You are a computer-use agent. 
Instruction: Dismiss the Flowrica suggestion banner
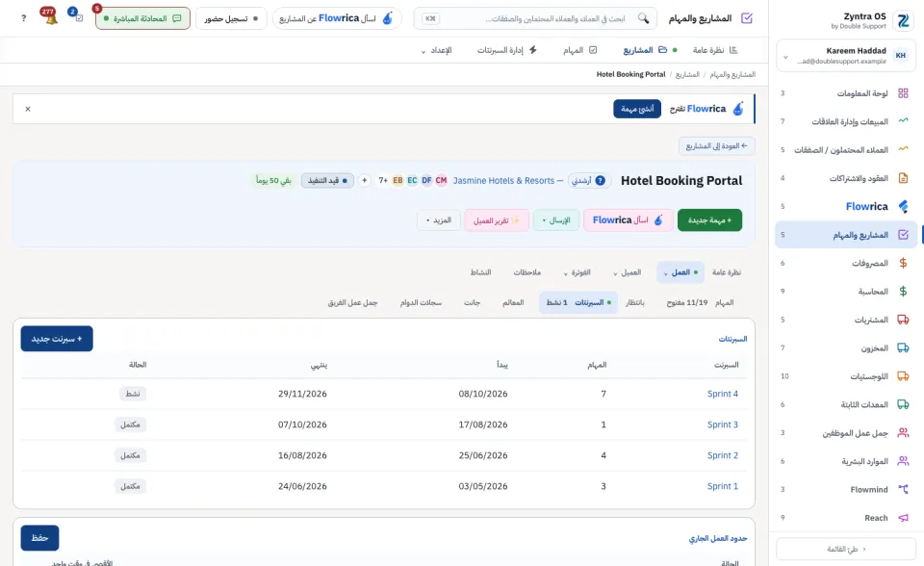pyautogui.click(x=28, y=109)
